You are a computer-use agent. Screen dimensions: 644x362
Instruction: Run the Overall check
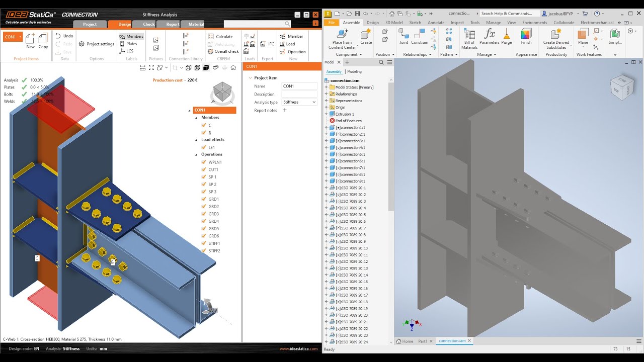pos(223,51)
